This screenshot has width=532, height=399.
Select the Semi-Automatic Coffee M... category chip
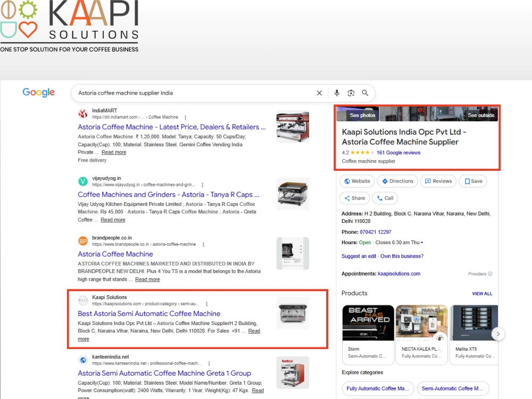(453, 388)
